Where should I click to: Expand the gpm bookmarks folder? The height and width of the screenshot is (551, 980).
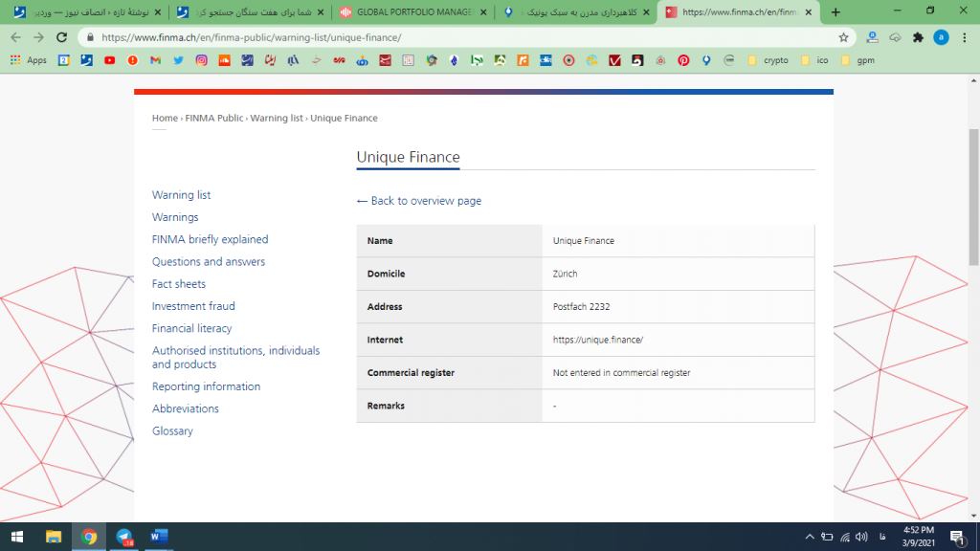(857, 60)
